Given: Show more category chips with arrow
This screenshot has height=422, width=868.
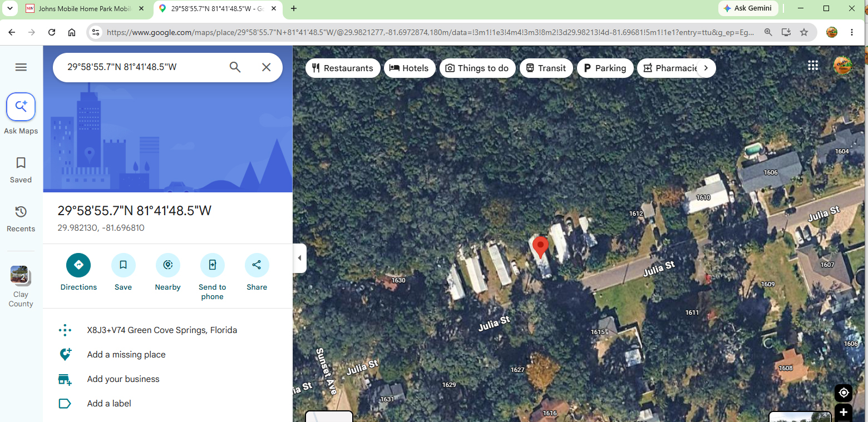Looking at the screenshot, I should [x=706, y=68].
